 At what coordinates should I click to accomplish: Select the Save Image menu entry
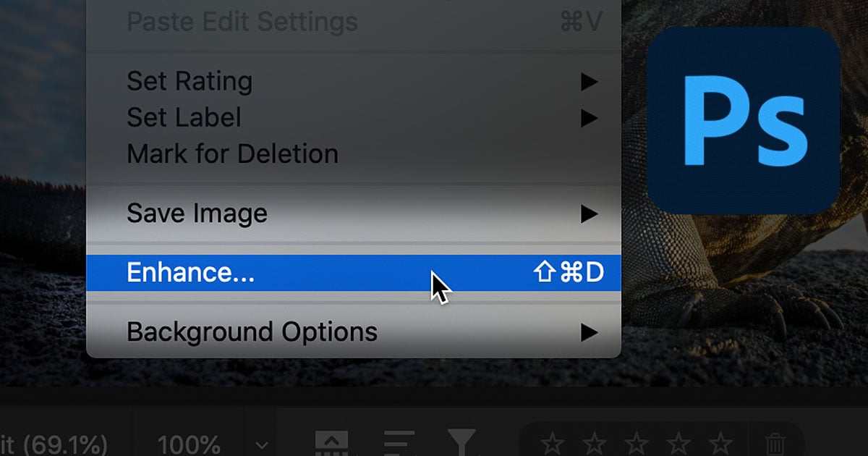[x=197, y=213]
